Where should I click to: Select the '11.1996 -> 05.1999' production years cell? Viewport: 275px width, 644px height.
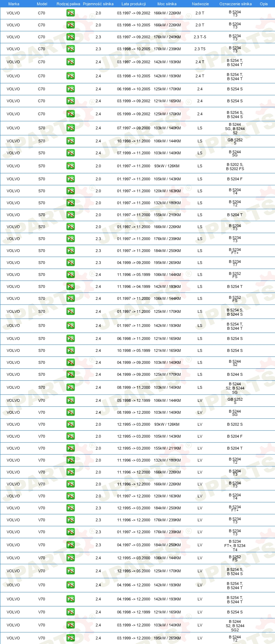pyautogui.click(x=134, y=275)
